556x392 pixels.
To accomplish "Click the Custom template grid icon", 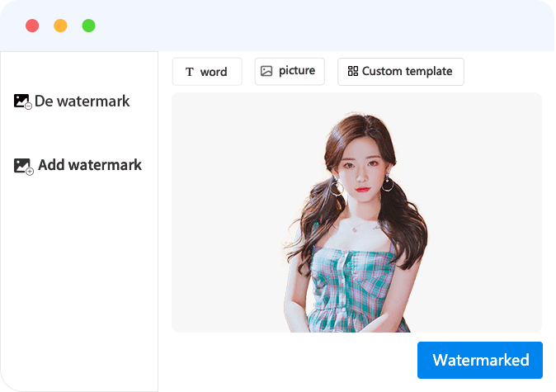I will click(x=353, y=71).
